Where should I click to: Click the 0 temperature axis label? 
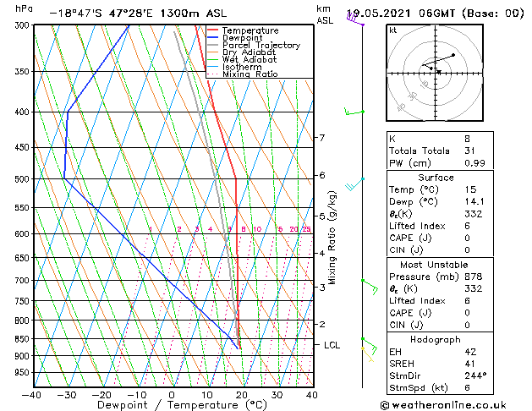pos(172,395)
